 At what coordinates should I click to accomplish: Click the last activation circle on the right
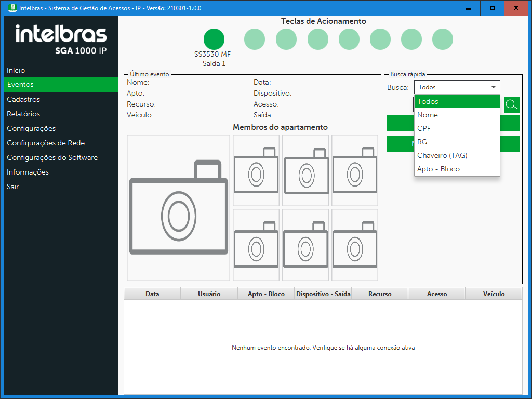click(x=442, y=39)
